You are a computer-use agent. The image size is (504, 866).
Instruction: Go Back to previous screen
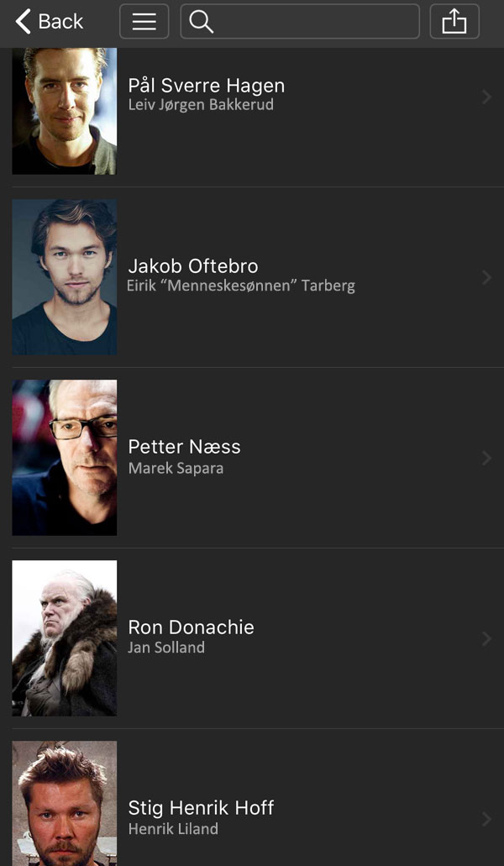(x=49, y=22)
